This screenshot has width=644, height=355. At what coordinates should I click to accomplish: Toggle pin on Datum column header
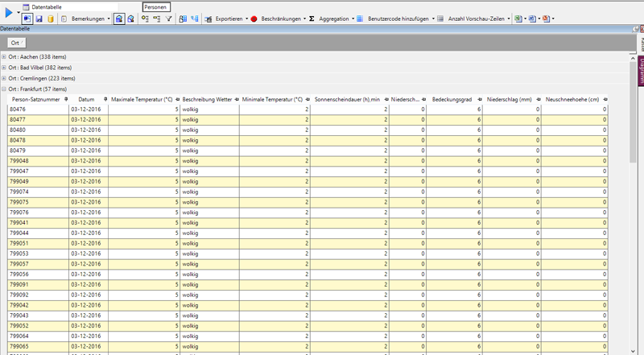[105, 99]
